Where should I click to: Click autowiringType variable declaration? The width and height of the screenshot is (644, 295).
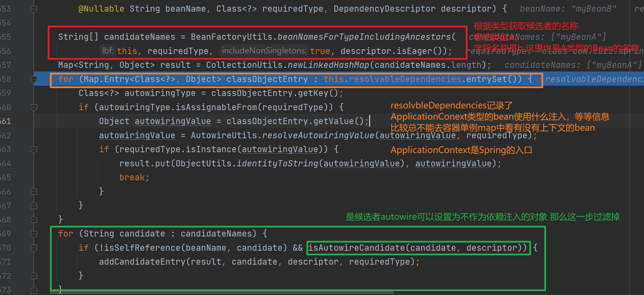tap(160, 93)
